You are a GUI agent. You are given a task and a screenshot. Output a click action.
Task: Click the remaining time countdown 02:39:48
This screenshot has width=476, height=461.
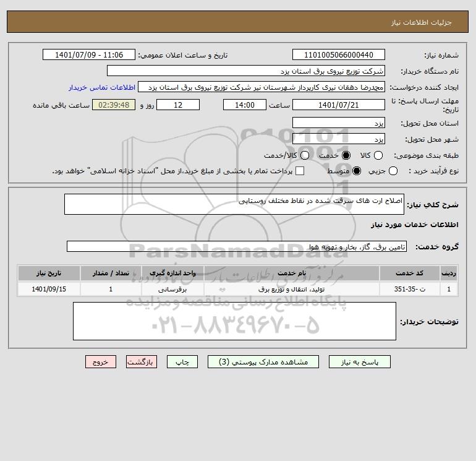click(x=114, y=105)
